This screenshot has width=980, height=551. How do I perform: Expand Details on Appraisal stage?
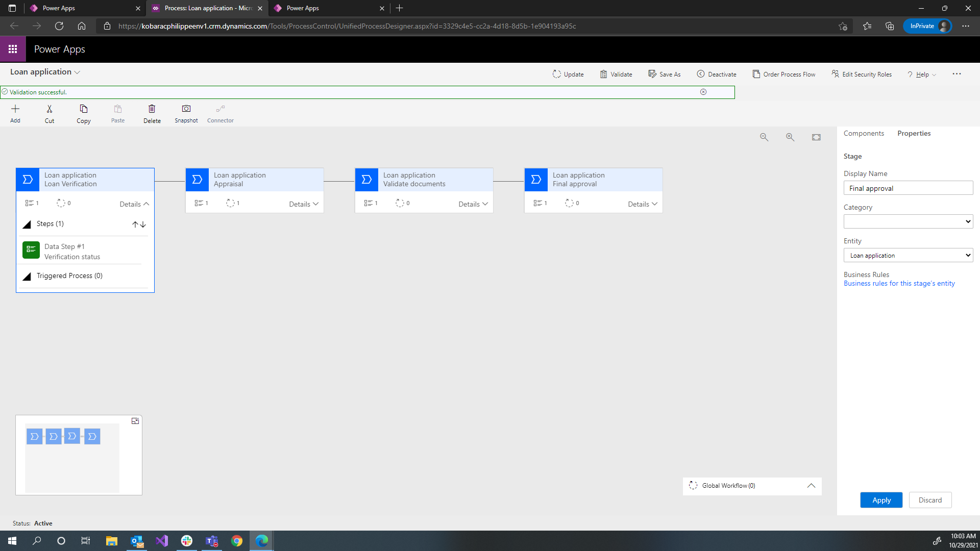304,204
